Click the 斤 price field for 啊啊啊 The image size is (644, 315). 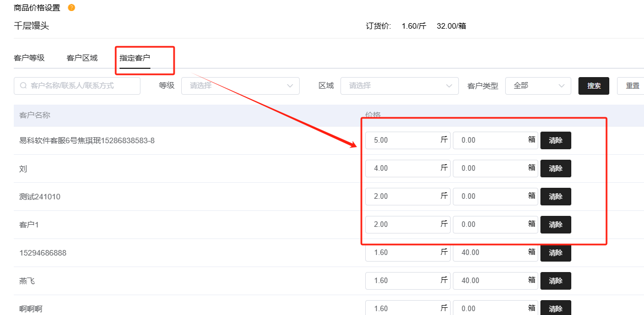click(402, 308)
